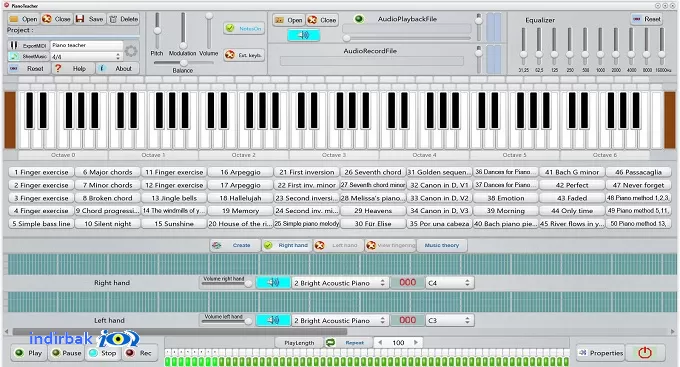Open SheetMusic view
Screen dimensions: 680x367
(x=28, y=56)
